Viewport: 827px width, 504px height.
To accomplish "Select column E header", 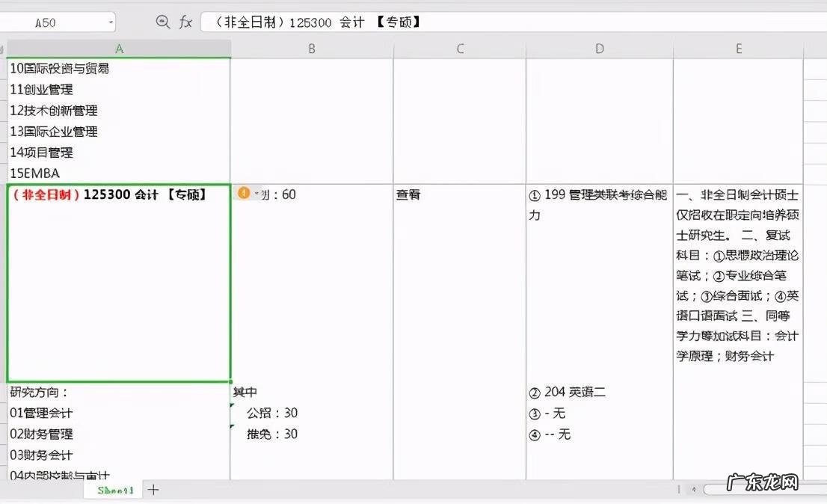I will click(x=739, y=49).
